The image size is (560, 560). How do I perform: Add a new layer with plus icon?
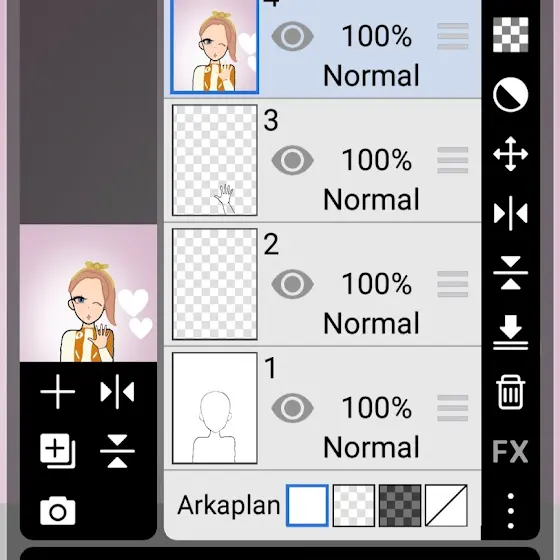[58, 391]
